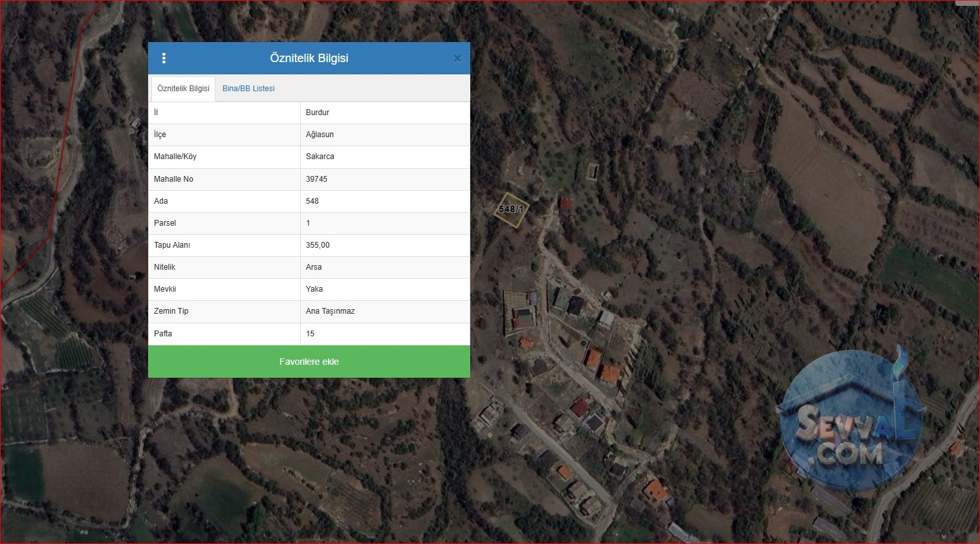Screen dimensions: 980x544
Task: Close the Öznitelik Bilgisi dialog
Action: tap(457, 58)
